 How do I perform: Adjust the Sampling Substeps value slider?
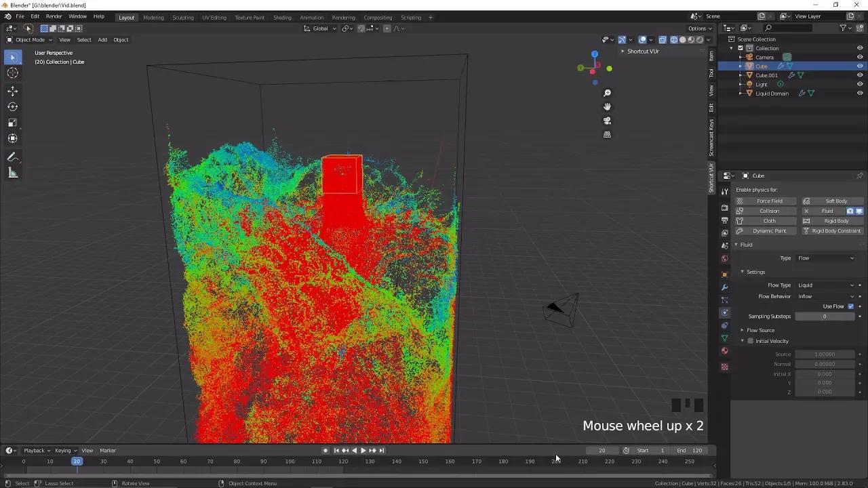pos(824,316)
